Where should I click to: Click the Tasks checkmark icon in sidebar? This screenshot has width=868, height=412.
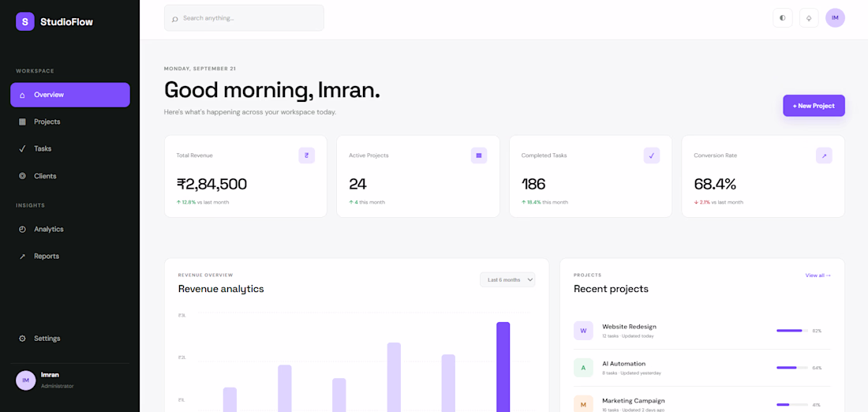pos(22,149)
